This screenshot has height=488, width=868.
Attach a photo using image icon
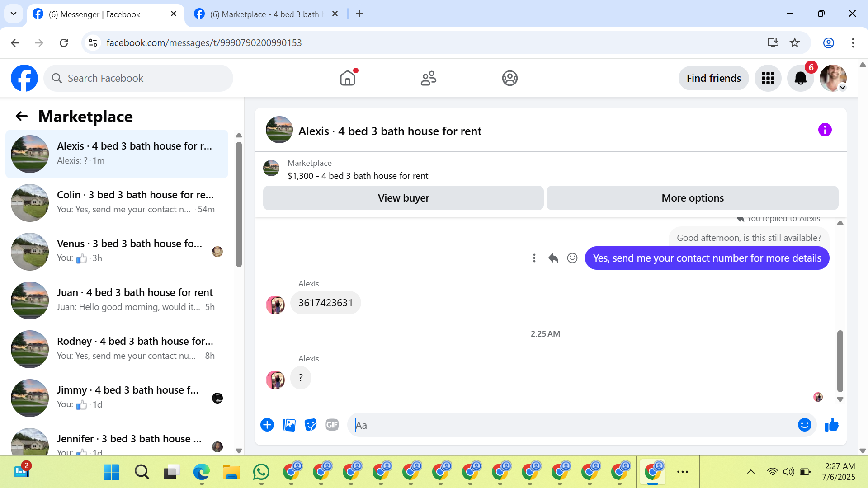[289, 425]
